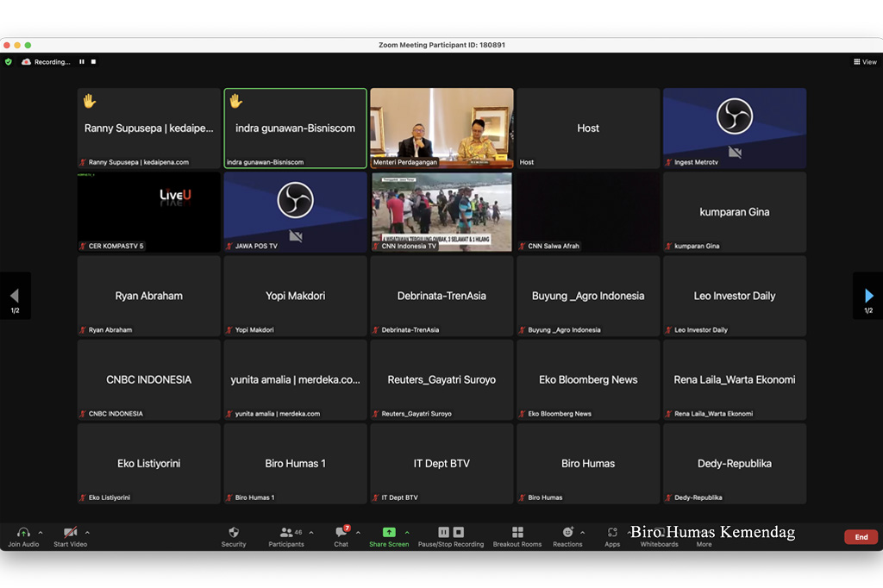883x588 pixels.
Task: Select the CNBC INDONESIA tile
Action: point(148,379)
